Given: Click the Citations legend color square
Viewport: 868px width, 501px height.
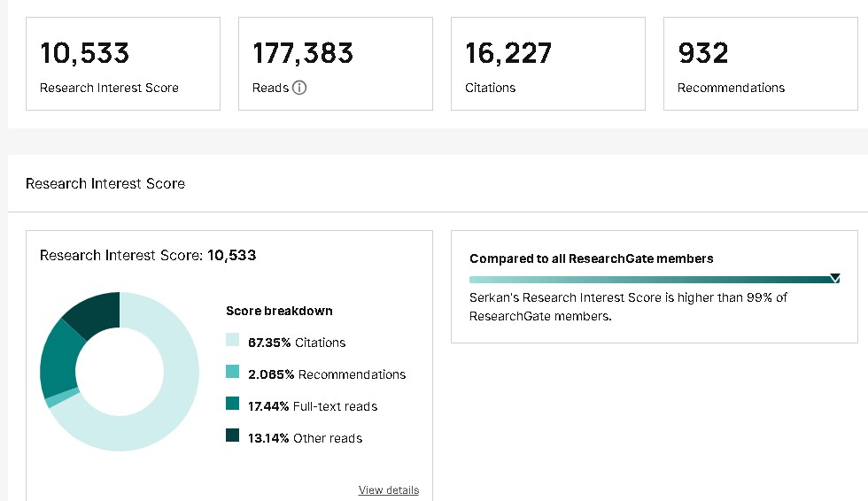Looking at the screenshot, I should [x=233, y=343].
